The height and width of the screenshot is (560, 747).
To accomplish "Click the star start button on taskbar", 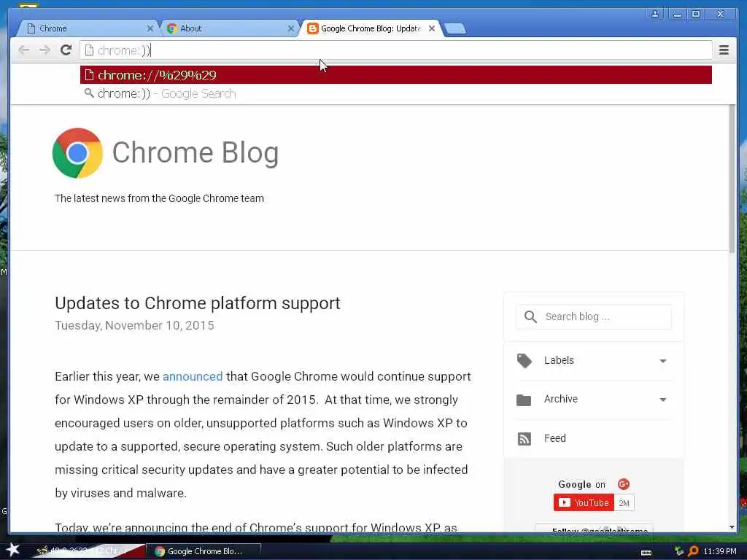I will click(12, 550).
